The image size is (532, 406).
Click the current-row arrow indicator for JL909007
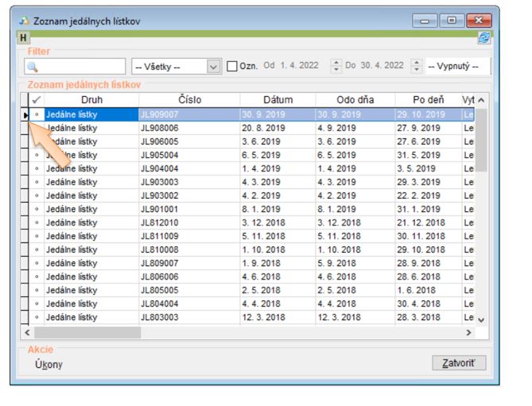point(25,114)
